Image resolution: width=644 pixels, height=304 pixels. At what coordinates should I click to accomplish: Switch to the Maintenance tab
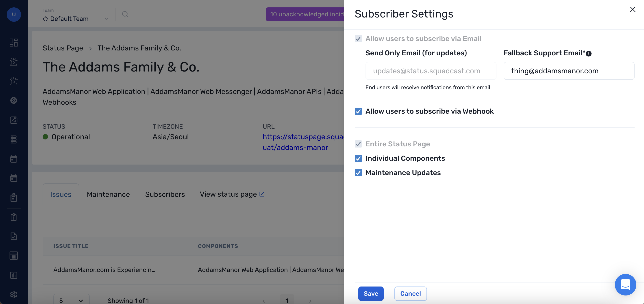pyautogui.click(x=108, y=194)
